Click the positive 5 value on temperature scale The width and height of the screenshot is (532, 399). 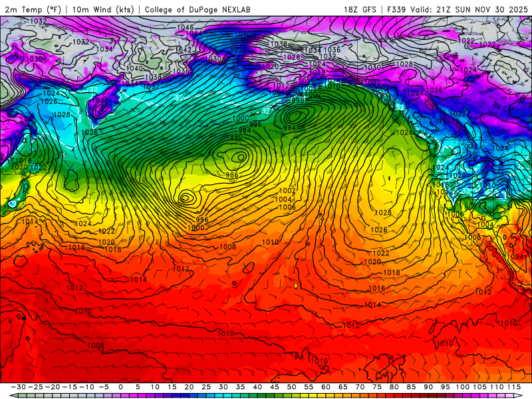click(x=138, y=387)
